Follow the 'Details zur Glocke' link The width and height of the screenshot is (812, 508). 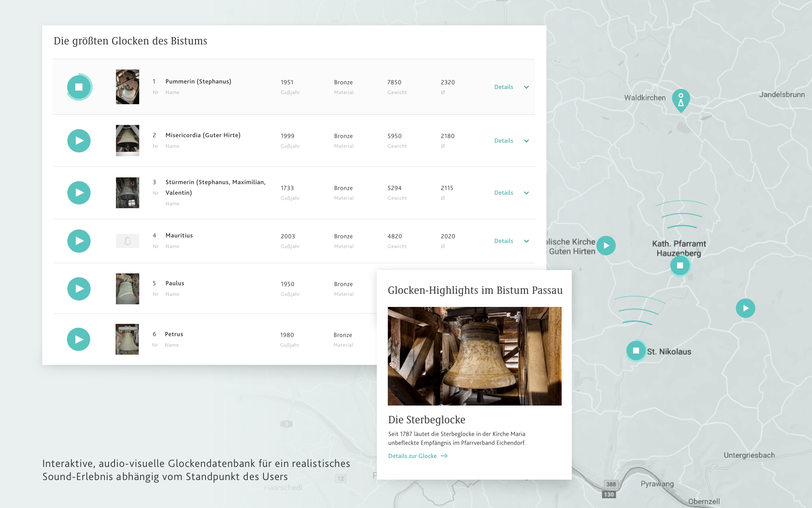[418, 456]
